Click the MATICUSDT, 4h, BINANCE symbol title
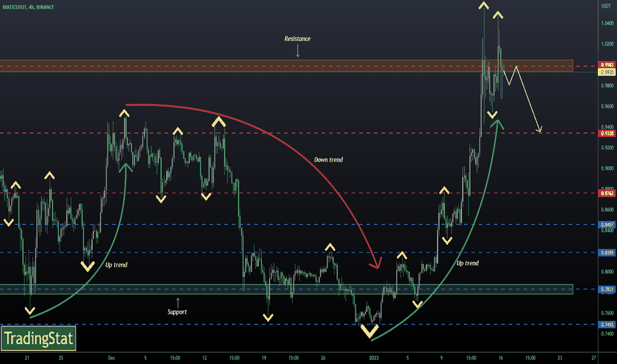The height and width of the screenshot is (364, 617). [28, 7]
